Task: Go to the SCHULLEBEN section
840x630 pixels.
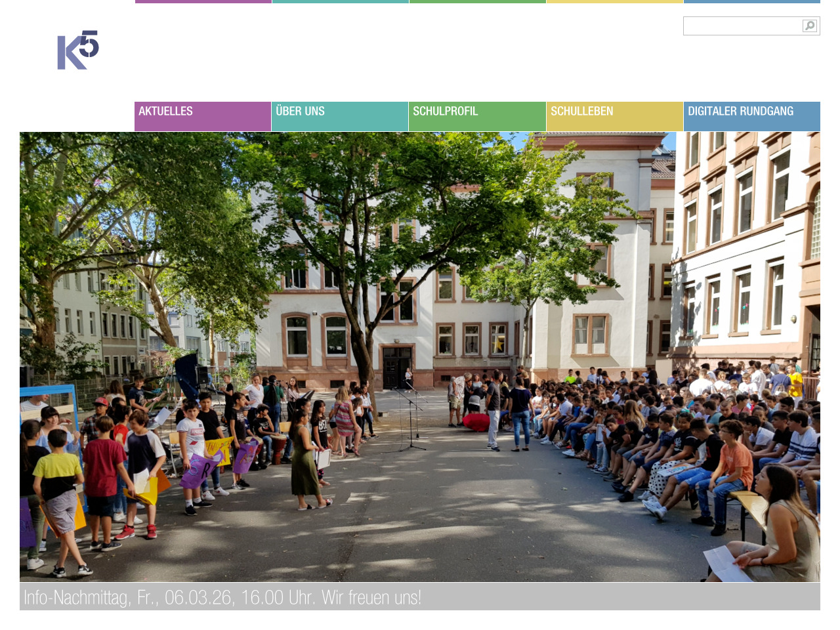Action: coord(614,116)
